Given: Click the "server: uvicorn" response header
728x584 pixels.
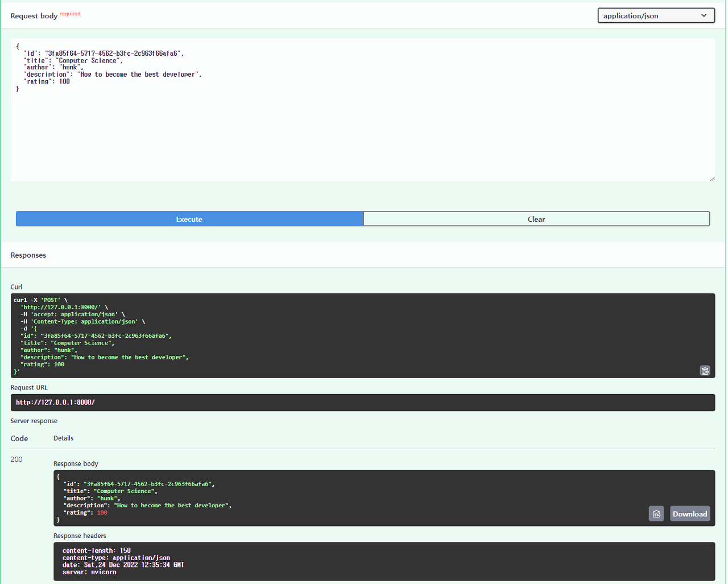Looking at the screenshot, I should pos(89,572).
